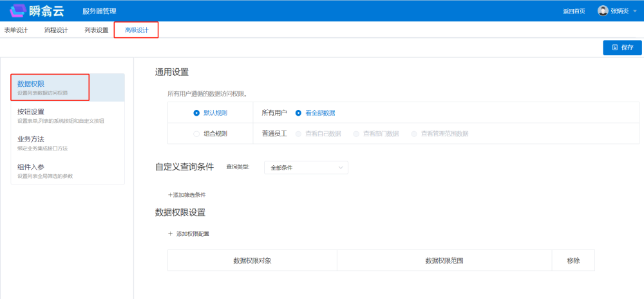Open the 高级设计 tab
Image resolution: width=644 pixels, height=299 pixels.
[136, 30]
